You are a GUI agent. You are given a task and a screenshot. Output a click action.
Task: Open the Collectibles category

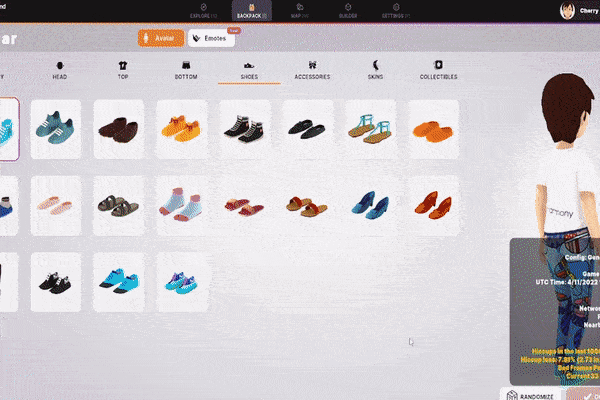439,70
